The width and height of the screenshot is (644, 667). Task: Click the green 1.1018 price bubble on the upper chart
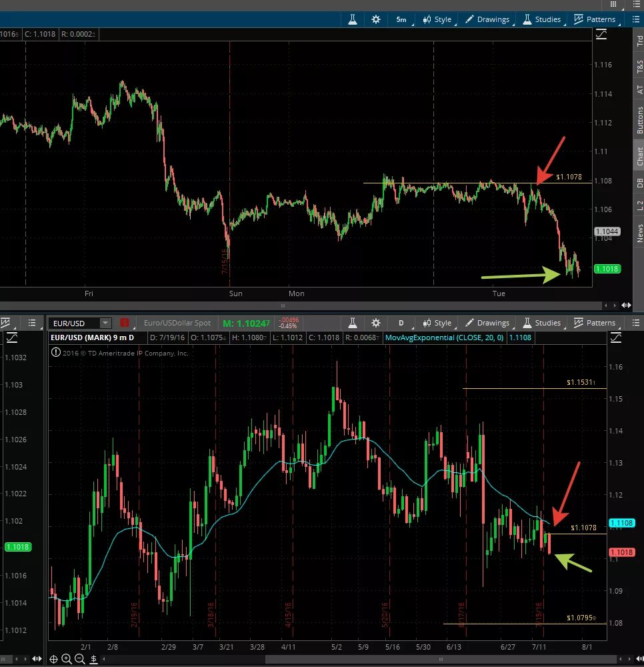coord(607,269)
